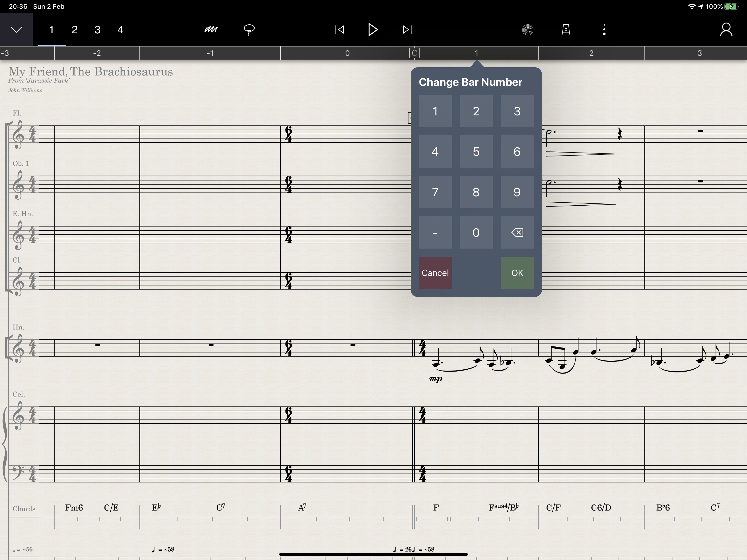Select the C6/D chord symbol

601,508
